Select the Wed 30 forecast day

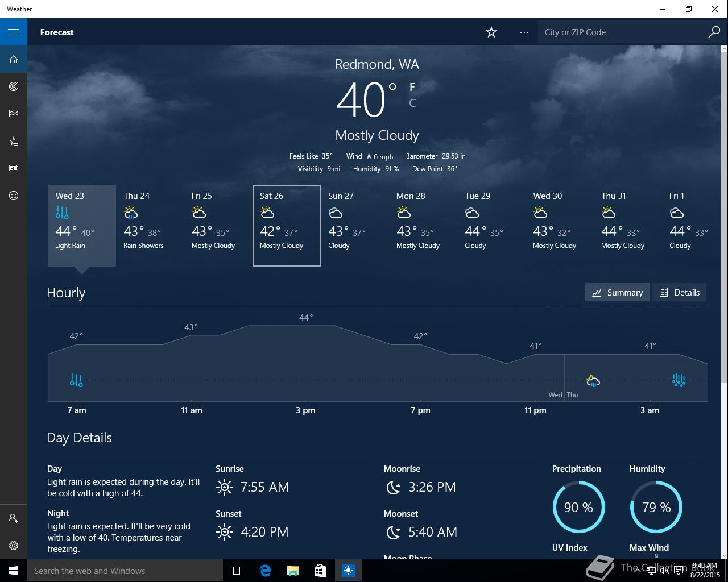pos(560,225)
